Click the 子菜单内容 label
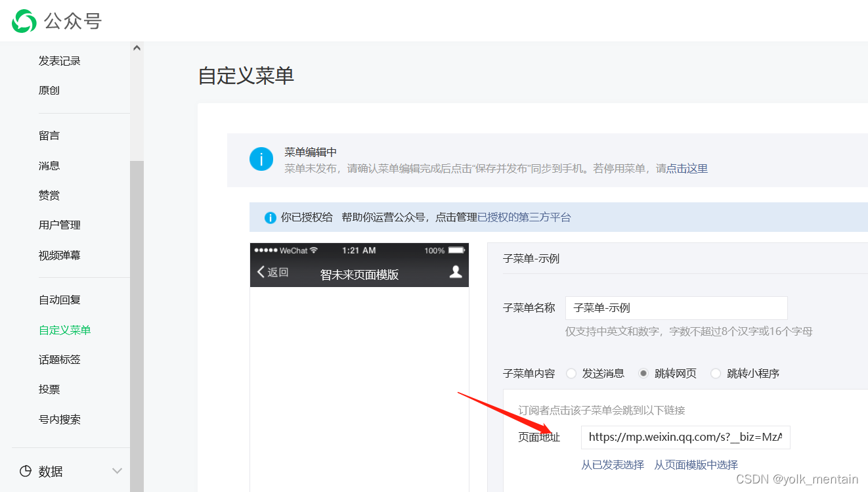868x492 pixels. coord(529,373)
